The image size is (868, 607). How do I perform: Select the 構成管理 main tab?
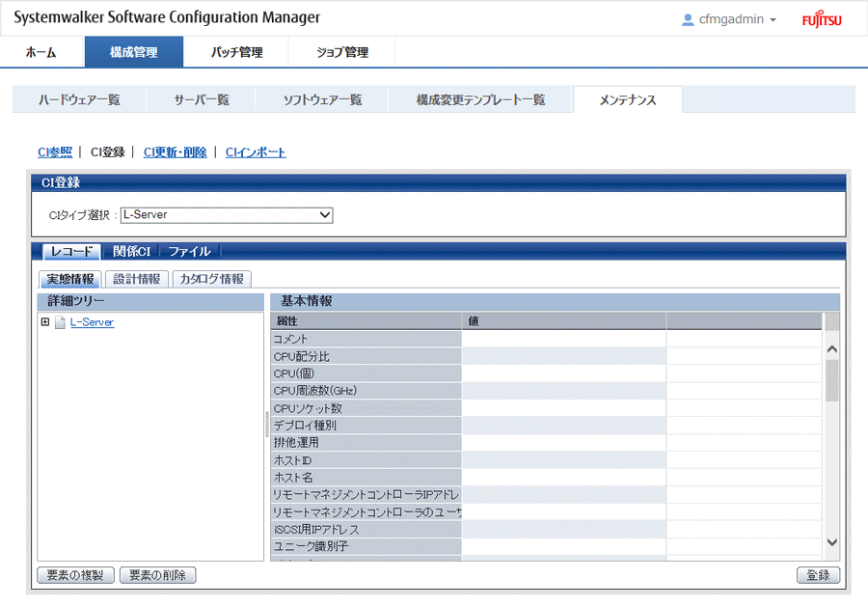tap(134, 52)
